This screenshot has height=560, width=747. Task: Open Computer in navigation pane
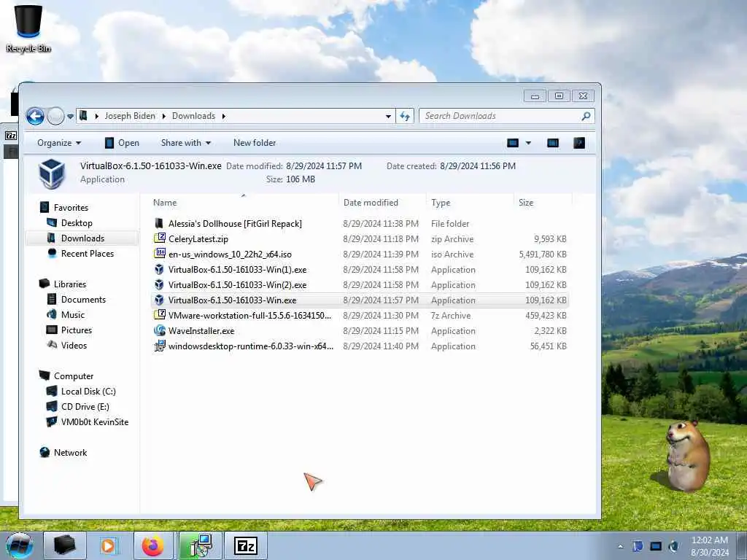coord(74,376)
